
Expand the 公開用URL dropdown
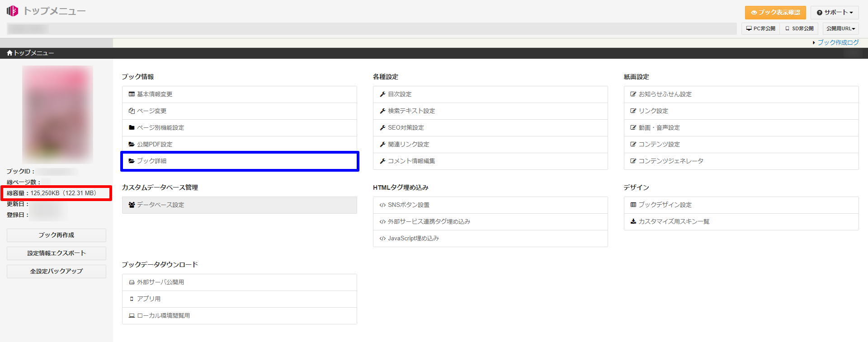coord(840,28)
